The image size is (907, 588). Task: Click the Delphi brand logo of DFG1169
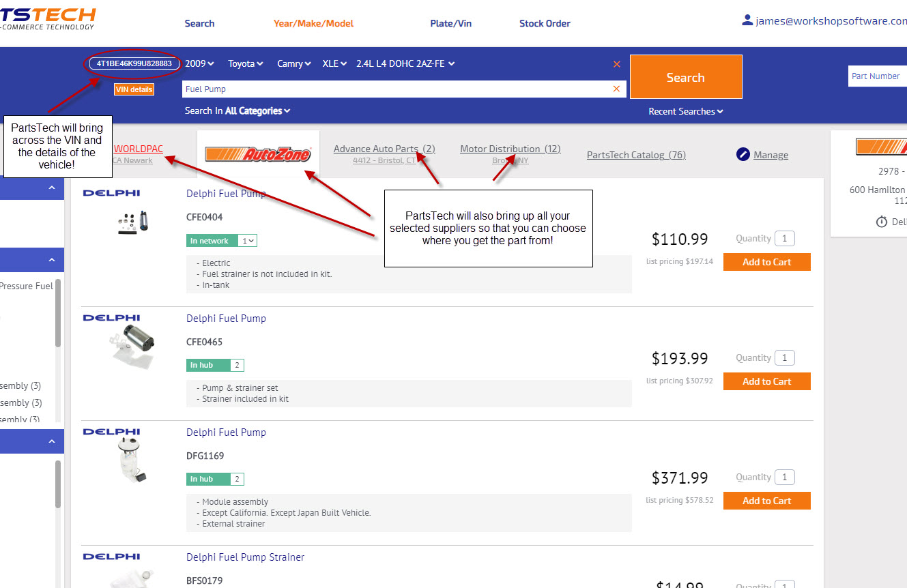point(111,432)
